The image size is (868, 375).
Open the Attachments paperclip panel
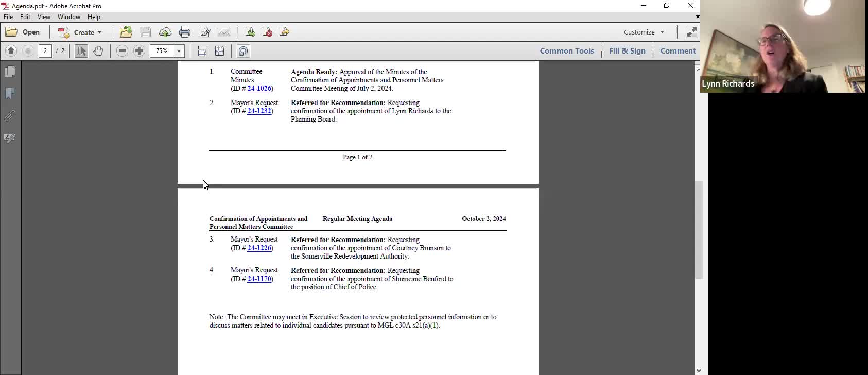(10, 116)
